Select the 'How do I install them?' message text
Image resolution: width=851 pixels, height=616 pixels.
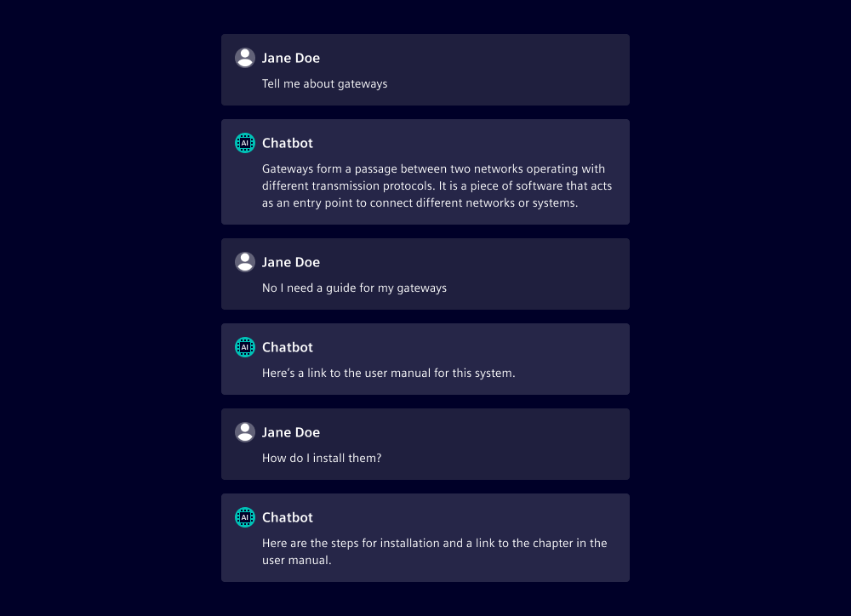point(322,458)
